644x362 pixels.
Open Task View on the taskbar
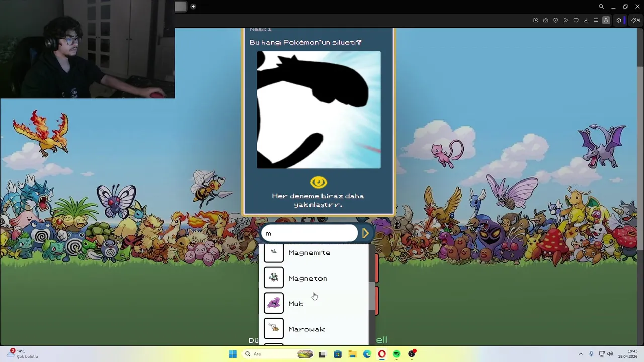[322, 354]
